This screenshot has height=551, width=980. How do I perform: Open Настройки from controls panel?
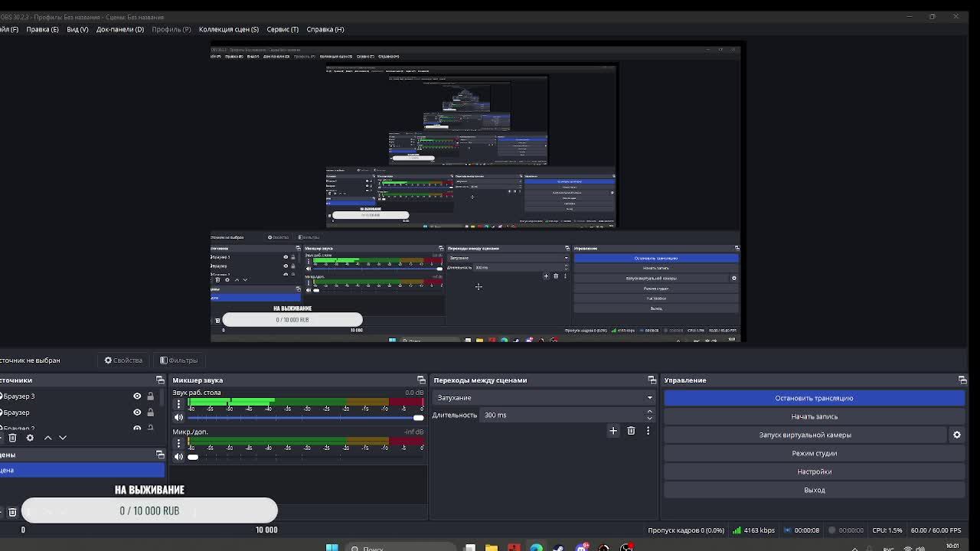coord(814,471)
